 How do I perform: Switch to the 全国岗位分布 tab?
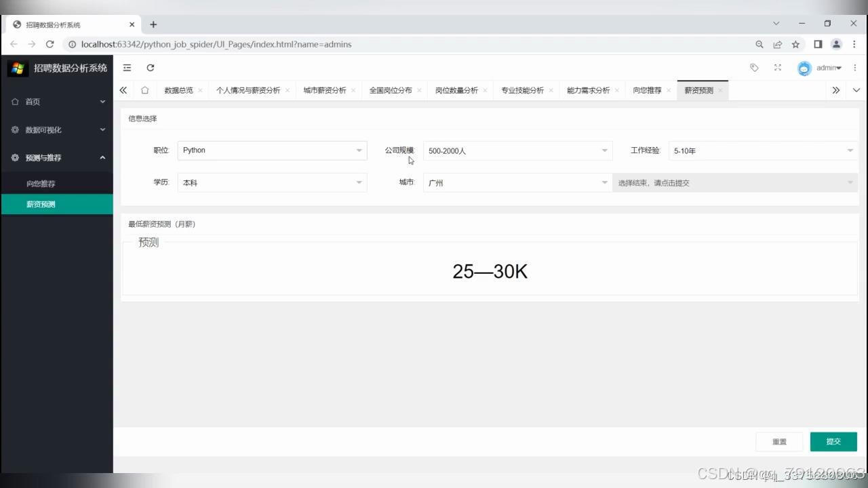click(x=391, y=90)
